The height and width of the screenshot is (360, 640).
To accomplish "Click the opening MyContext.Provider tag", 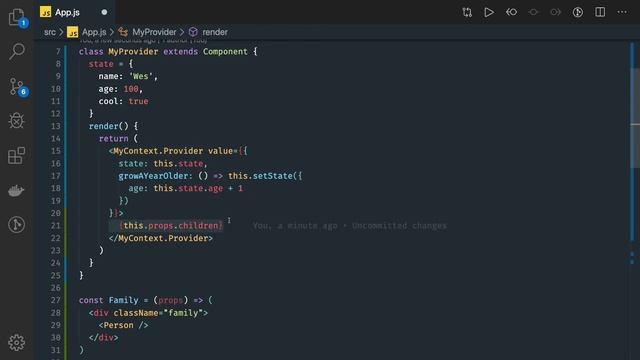I will (178, 151).
